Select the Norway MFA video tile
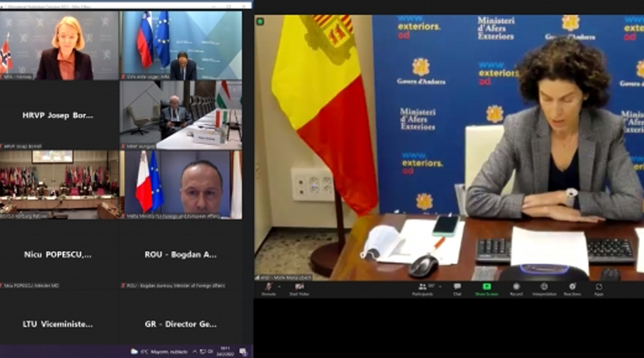Screen dimensions: 644x358 tap(59, 45)
